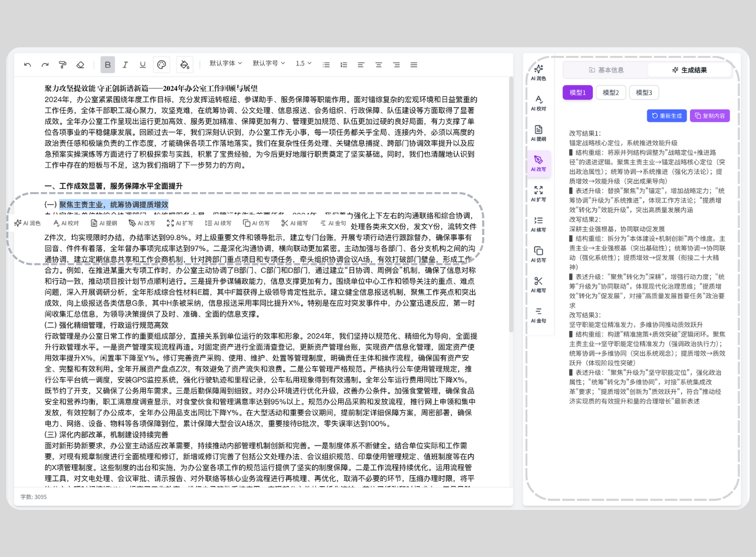Open AI 提纲 in the right sidebar

(x=538, y=133)
